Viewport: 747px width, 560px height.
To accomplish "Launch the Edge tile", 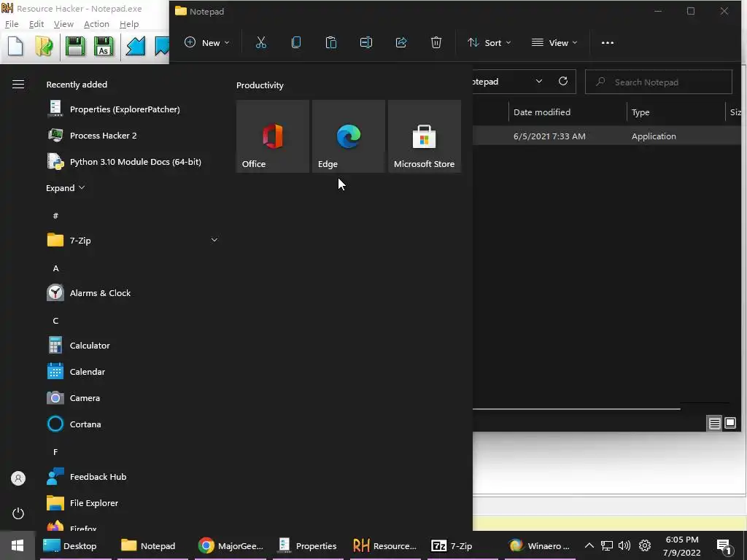I will pyautogui.click(x=349, y=136).
